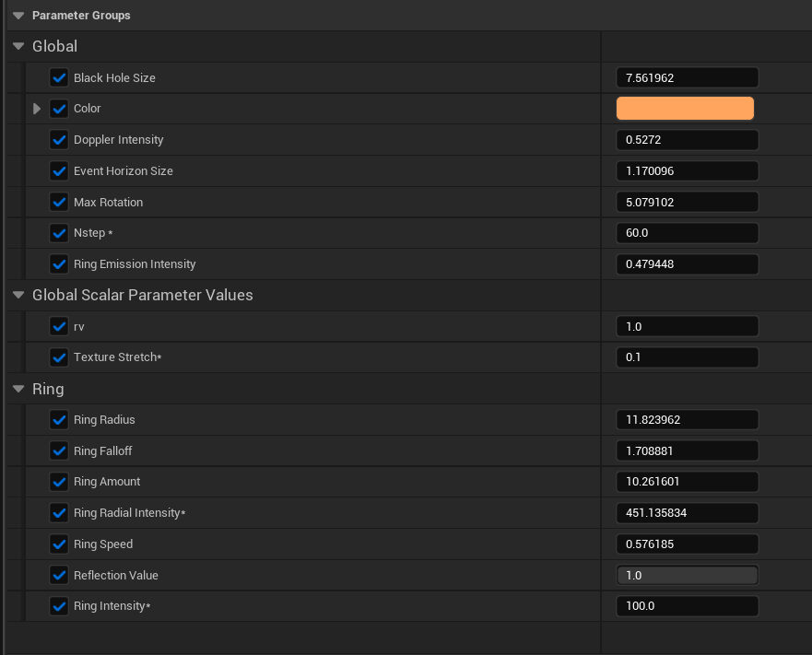Click the Ring Speed value field

pyautogui.click(x=688, y=544)
